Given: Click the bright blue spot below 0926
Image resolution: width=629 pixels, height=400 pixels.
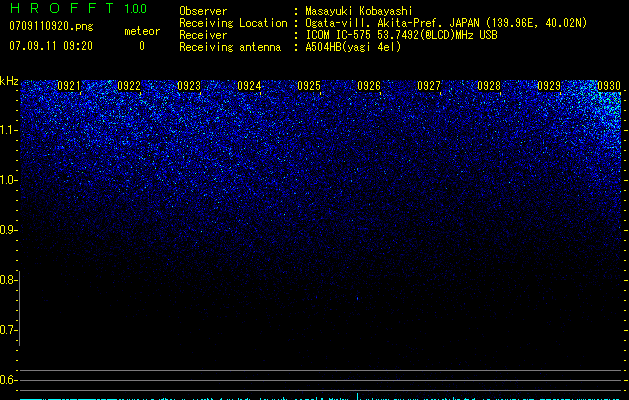Looking at the screenshot, I should [357, 298].
